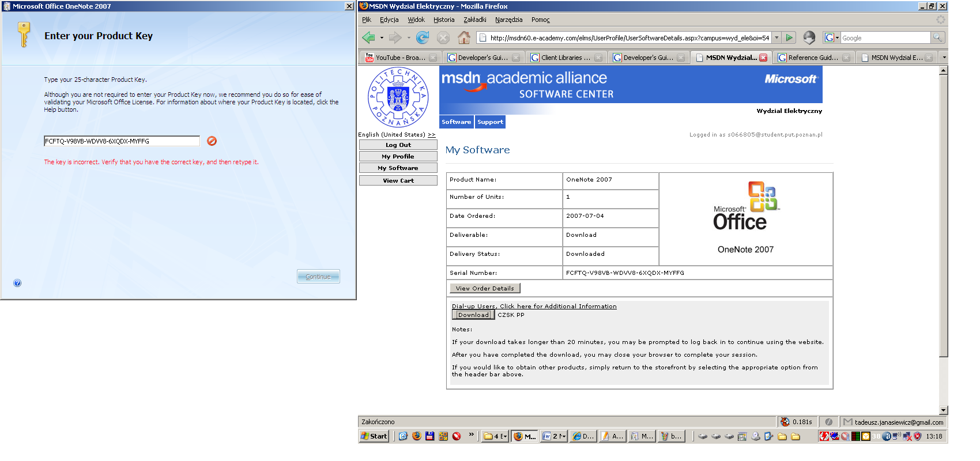This screenshot has height=461, width=980.
Task: Open the Historia menu
Action: click(x=444, y=20)
